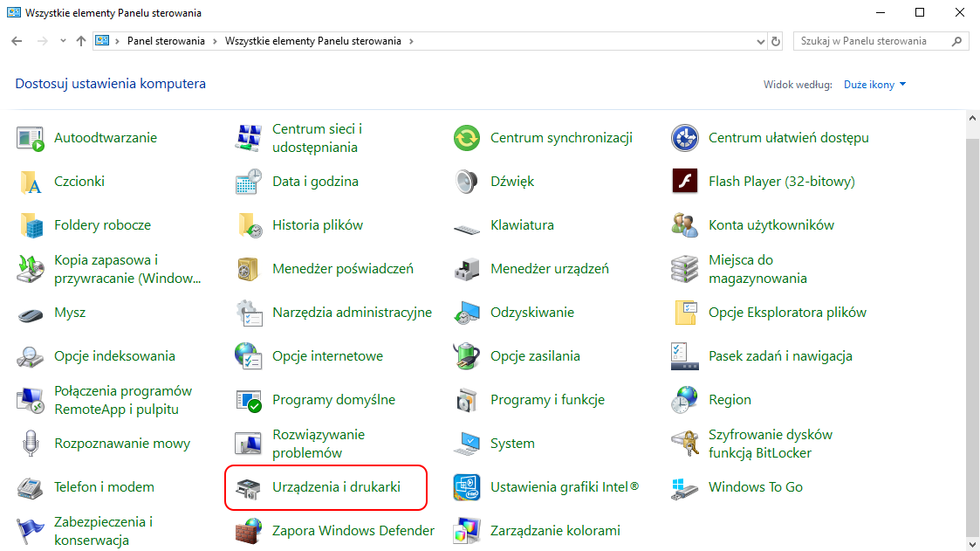Open the Programy i funkcje link
The width and height of the screenshot is (980, 551).
tap(547, 400)
